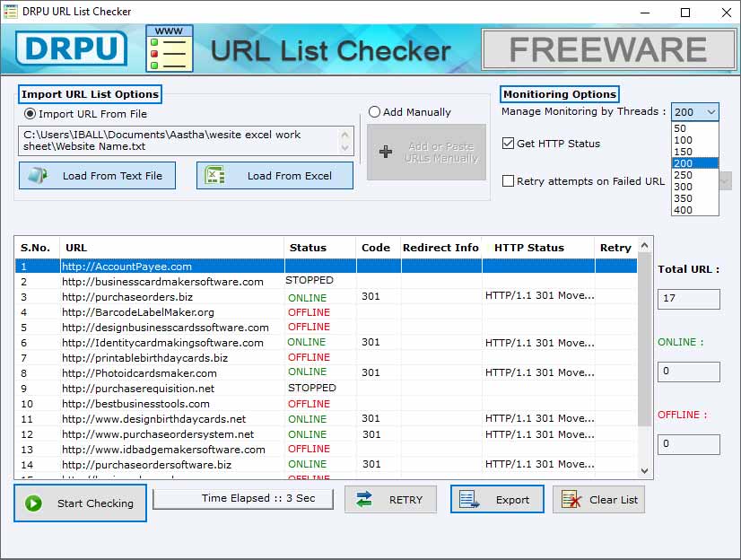Choose 350 threads from the list

click(694, 198)
